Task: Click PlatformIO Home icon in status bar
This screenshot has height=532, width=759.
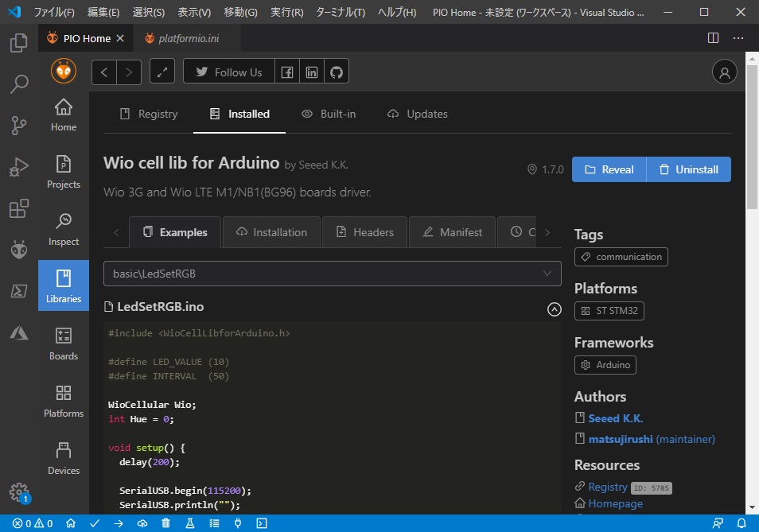Action: pyautogui.click(x=71, y=523)
